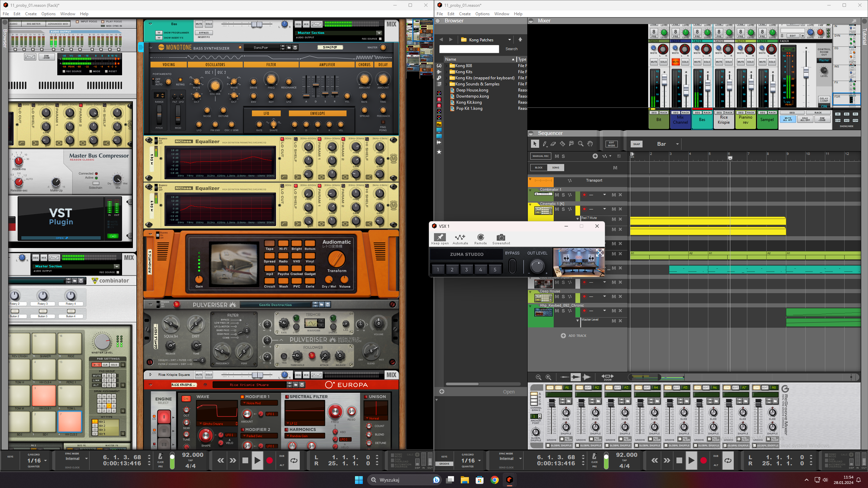Screen dimensions: 868x488
Task: Click the metronome Click icon in right transport
Action: pyautogui.click(x=594, y=456)
